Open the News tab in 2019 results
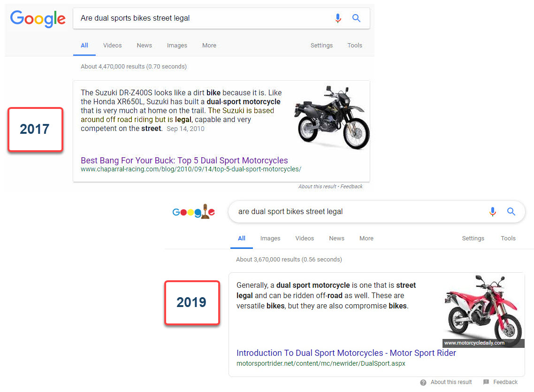The height and width of the screenshot is (392, 534). point(336,238)
